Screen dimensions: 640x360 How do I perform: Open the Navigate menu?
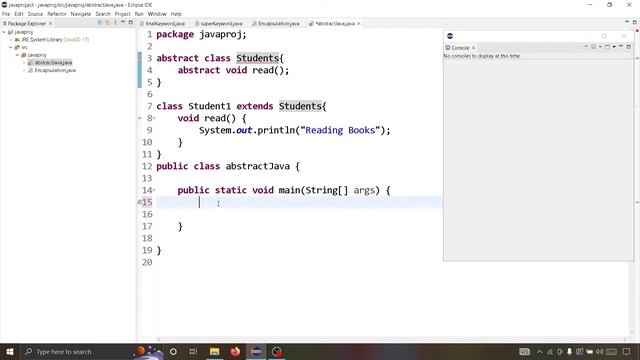pos(81,14)
